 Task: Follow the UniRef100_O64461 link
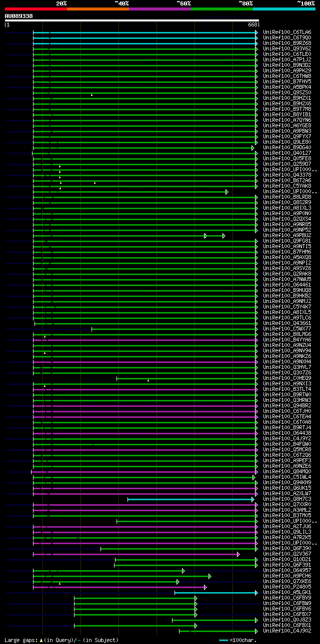(287, 285)
